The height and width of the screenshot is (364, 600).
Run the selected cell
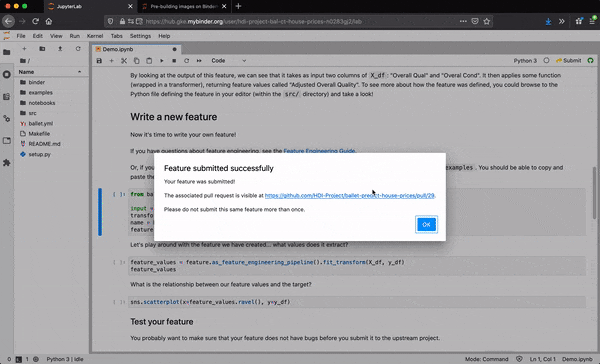[x=161, y=60]
